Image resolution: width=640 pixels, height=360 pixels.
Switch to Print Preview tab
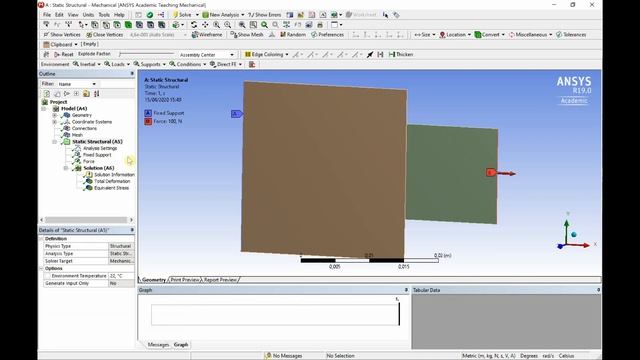[x=184, y=280]
